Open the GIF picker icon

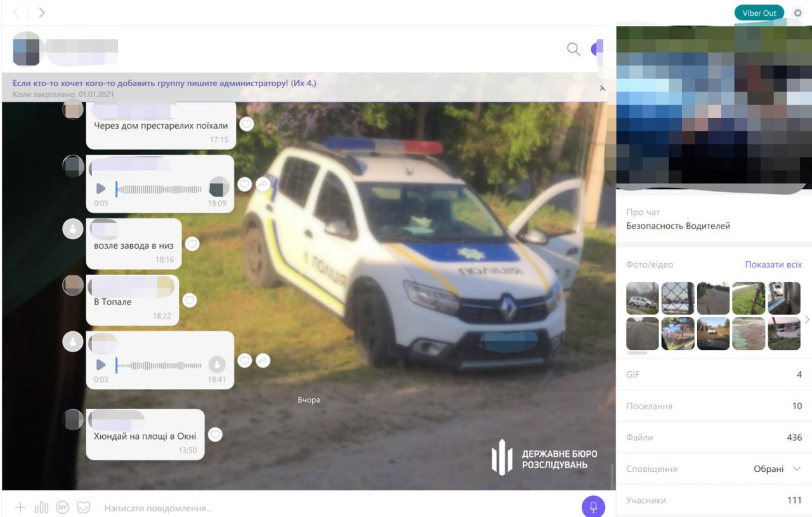[x=62, y=507]
